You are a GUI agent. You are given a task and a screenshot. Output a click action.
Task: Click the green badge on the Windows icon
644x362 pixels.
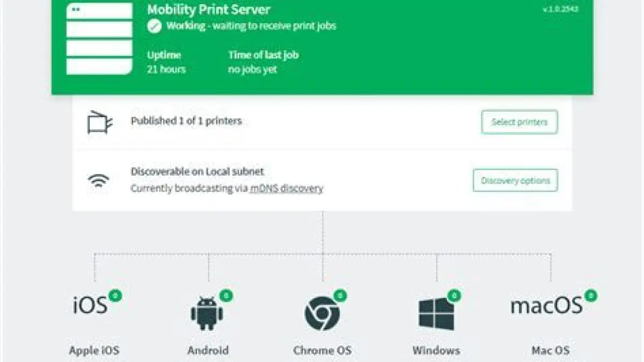(455, 295)
